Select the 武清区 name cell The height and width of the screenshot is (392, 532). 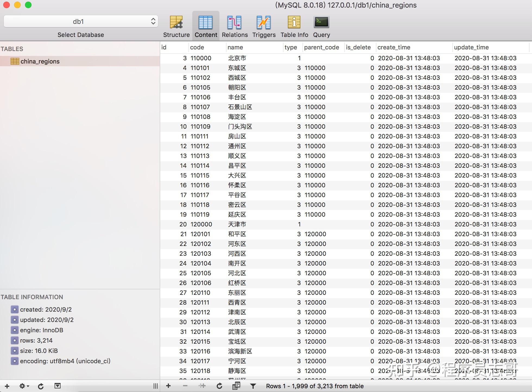237,332
